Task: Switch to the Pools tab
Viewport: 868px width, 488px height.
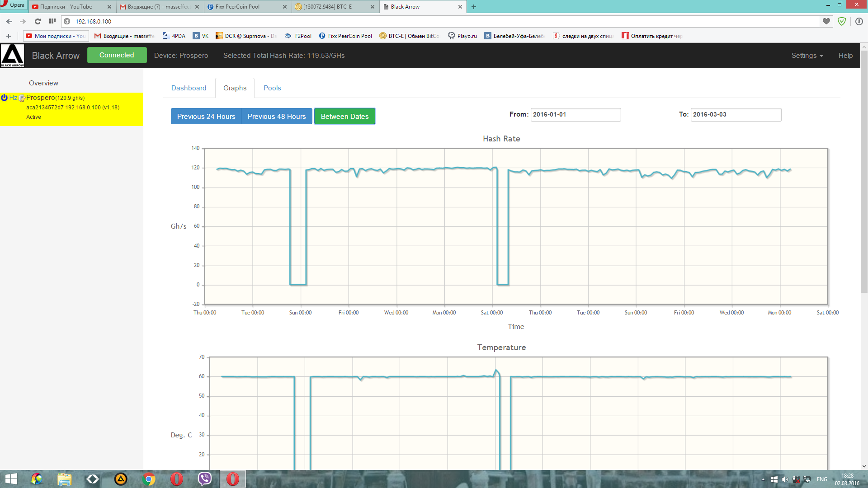Action: (x=272, y=88)
